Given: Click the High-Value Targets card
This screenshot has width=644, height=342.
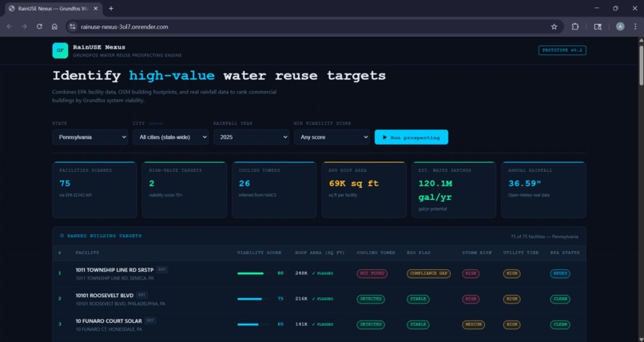Looking at the screenshot, I should tap(185, 189).
